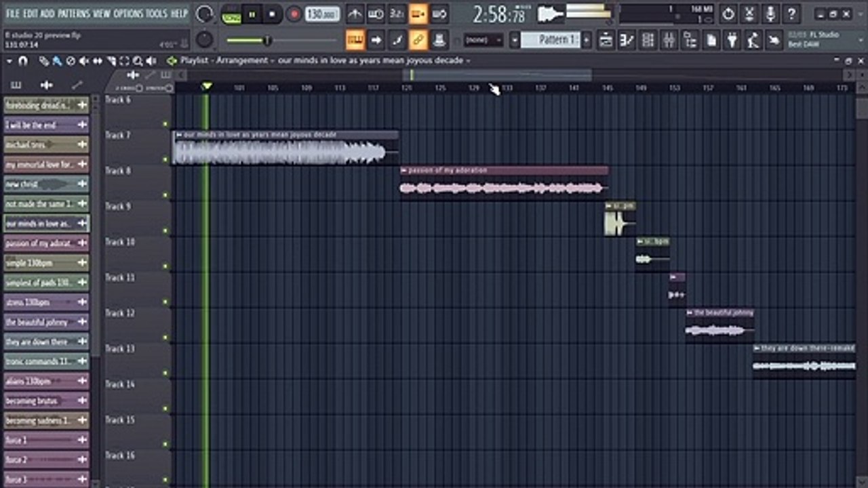Select 'I will be the end' clip
The height and width of the screenshot is (488, 868).
(46, 125)
